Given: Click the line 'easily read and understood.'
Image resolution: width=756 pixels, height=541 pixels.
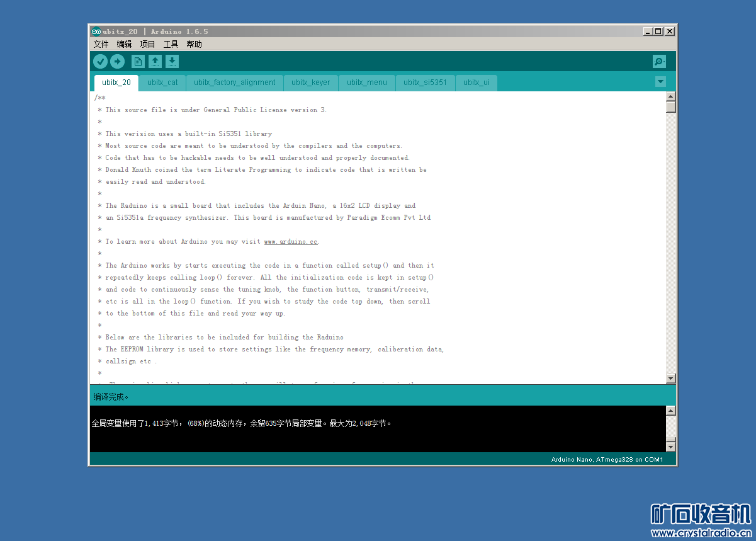Looking at the screenshot, I should [x=152, y=181].
